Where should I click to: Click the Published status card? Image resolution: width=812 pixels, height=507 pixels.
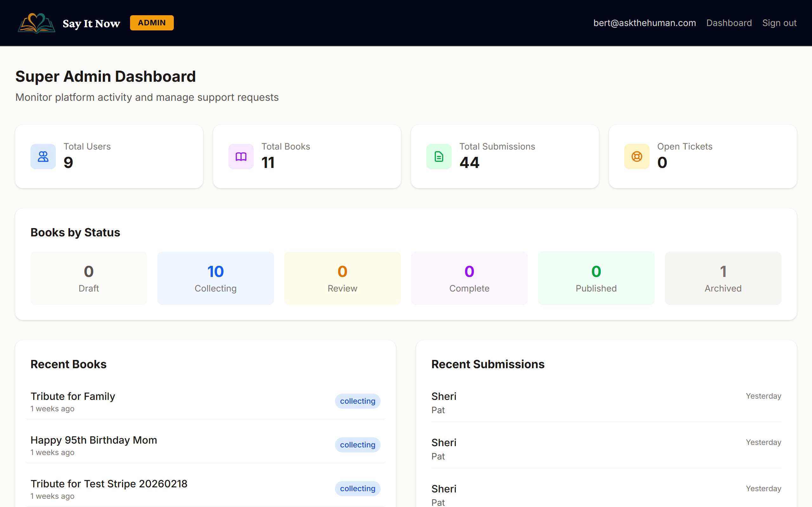[x=596, y=278]
